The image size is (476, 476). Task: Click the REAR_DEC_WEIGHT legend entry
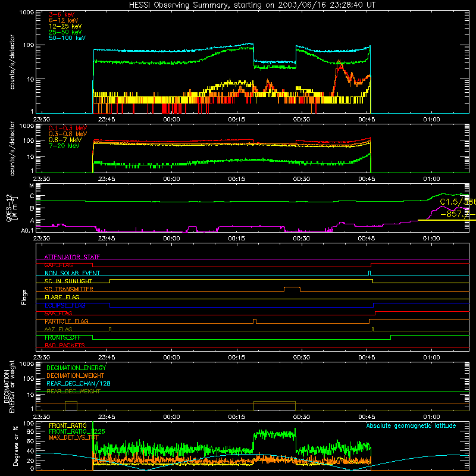coord(73,392)
